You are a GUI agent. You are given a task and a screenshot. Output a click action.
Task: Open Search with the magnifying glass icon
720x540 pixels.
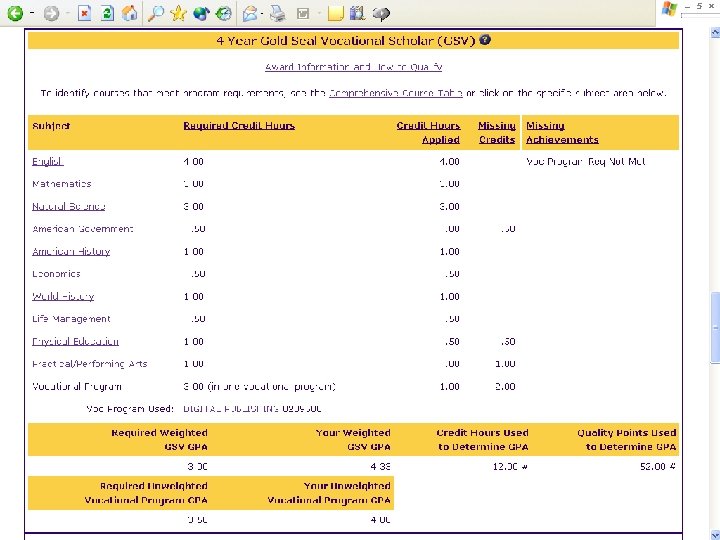[x=156, y=13]
